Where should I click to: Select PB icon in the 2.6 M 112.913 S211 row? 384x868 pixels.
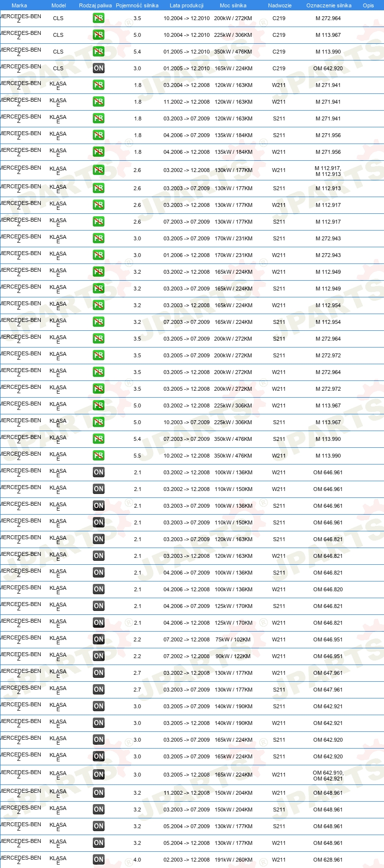[x=99, y=188]
